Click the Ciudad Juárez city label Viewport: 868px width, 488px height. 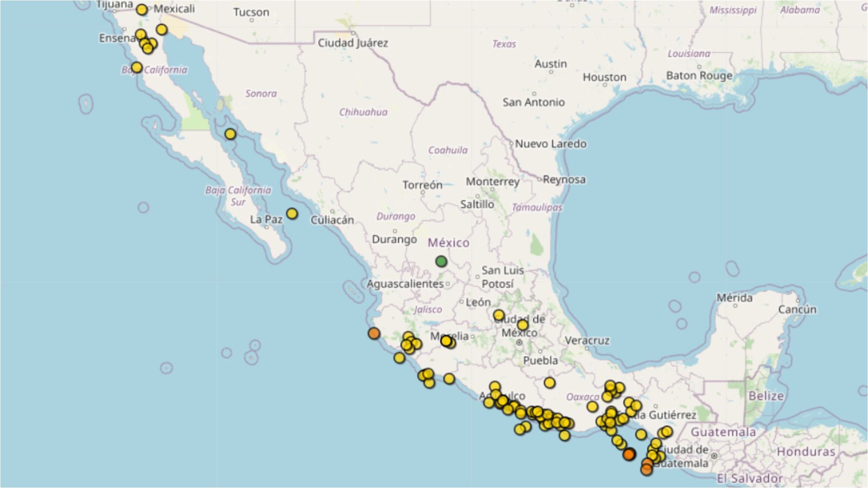[x=353, y=43]
